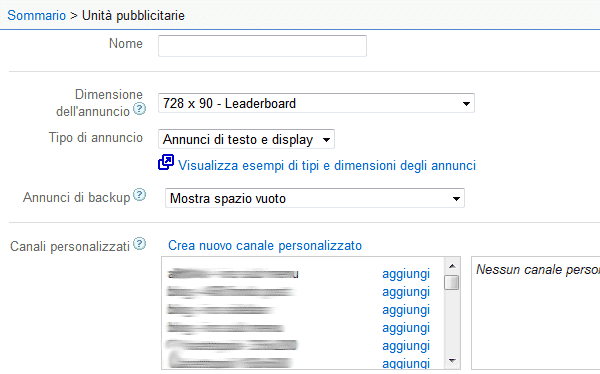Screen dimensions: 600x374
Task: Open the Dimensione dell'annuncio dropdown
Action: tap(316, 103)
